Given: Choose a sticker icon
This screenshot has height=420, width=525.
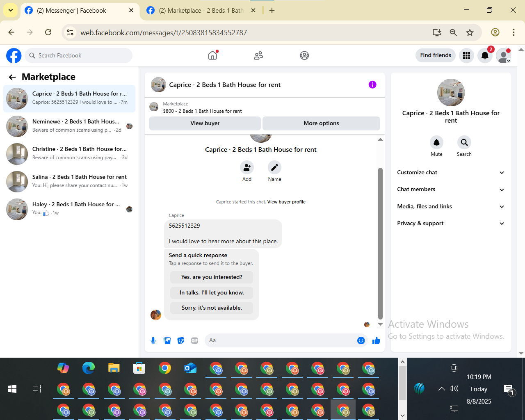Looking at the screenshot, I should (x=181, y=340).
